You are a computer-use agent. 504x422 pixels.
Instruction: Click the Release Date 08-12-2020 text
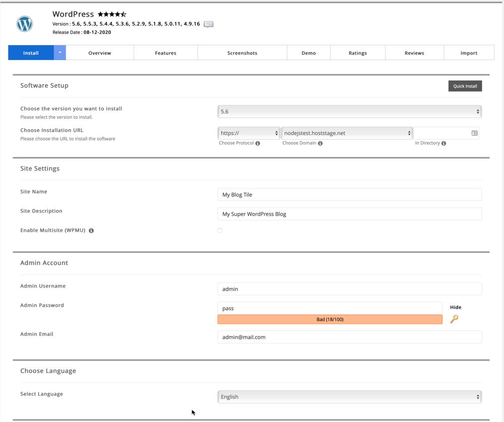point(82,32)
